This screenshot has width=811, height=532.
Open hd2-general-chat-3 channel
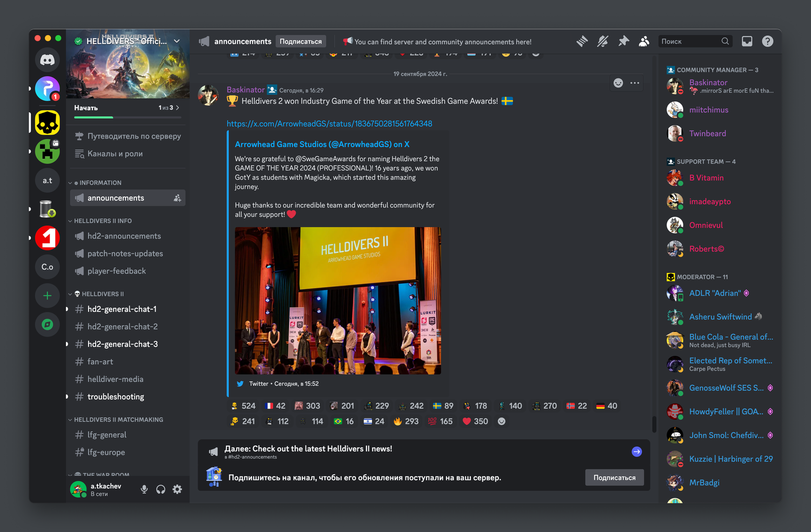pos(128,344)
